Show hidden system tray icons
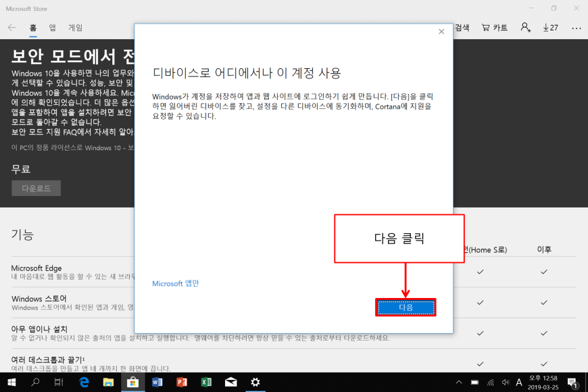The height and width of the screenshot is (392, 588). [x=459, y=383]
